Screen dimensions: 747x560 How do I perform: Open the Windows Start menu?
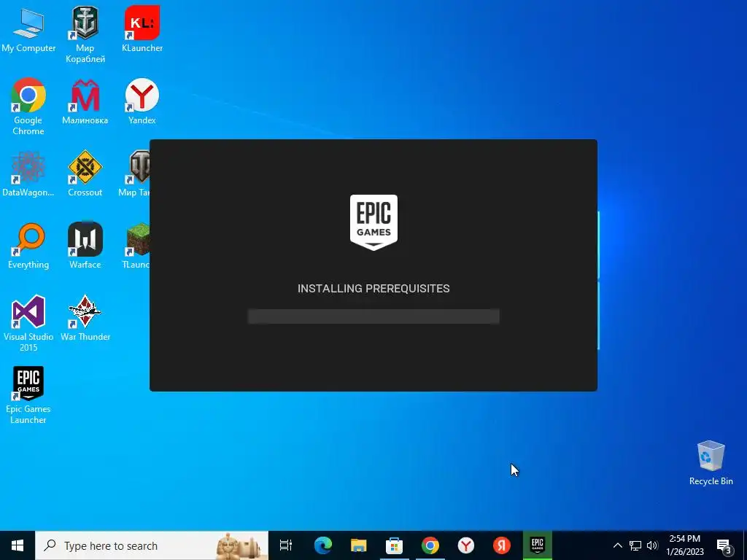tap(18, 545)
